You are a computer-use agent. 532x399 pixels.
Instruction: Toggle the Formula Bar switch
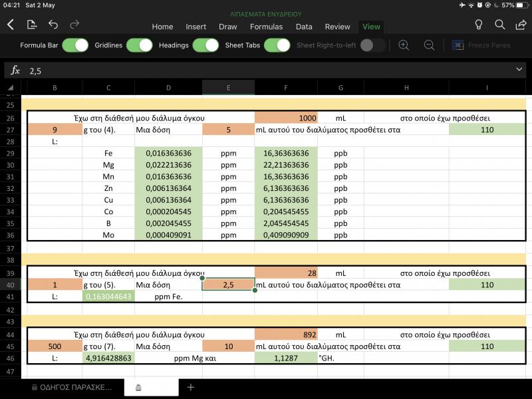point(75,45)
